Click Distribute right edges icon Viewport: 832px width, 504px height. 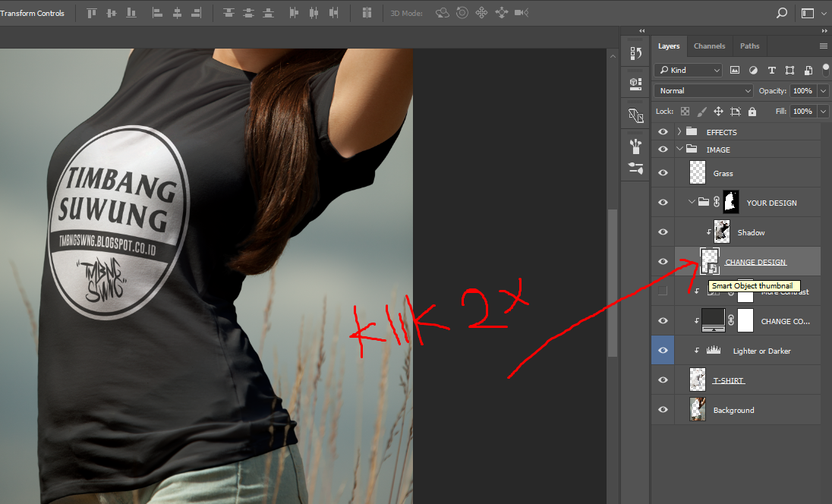point(333,13)
